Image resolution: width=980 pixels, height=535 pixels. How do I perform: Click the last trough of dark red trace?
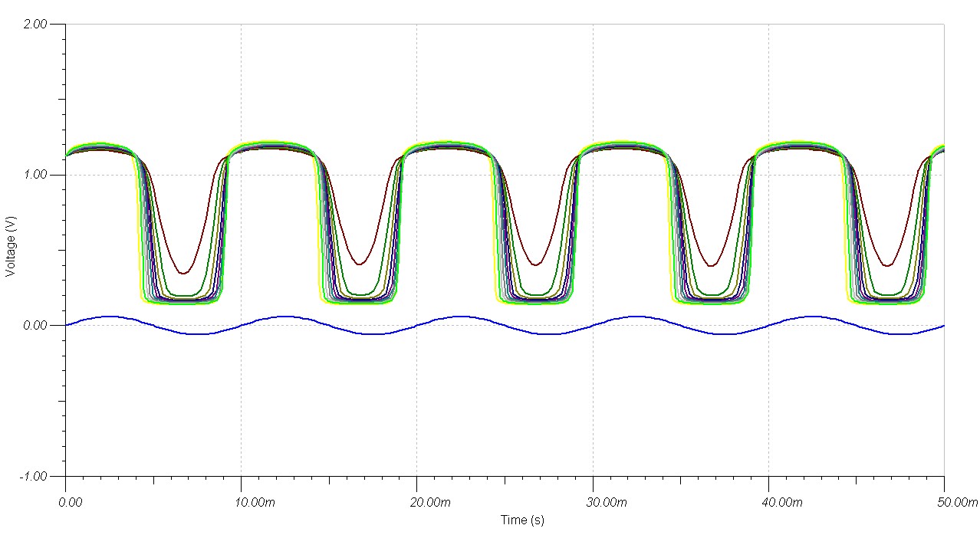point(887,266)
